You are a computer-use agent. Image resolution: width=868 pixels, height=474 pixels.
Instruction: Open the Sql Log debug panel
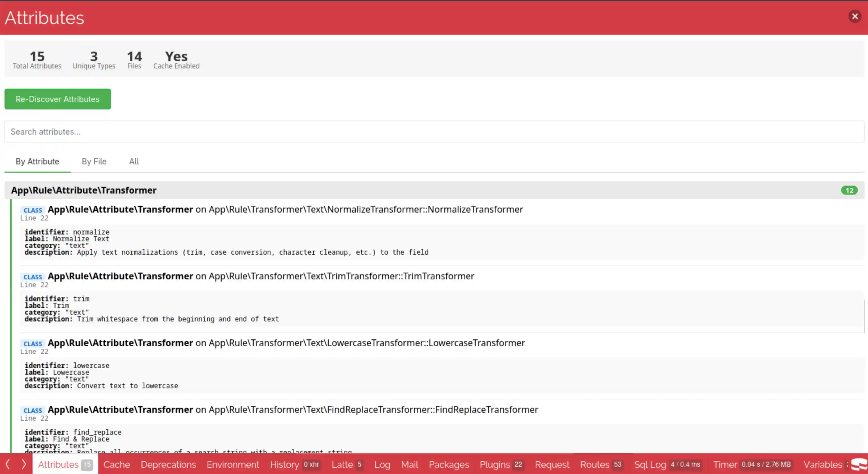tap(650, 464)
